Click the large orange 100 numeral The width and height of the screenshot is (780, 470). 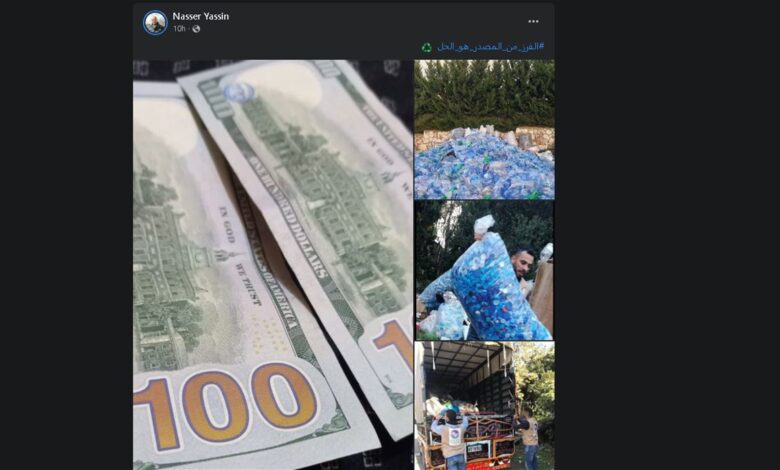point(226,406)
